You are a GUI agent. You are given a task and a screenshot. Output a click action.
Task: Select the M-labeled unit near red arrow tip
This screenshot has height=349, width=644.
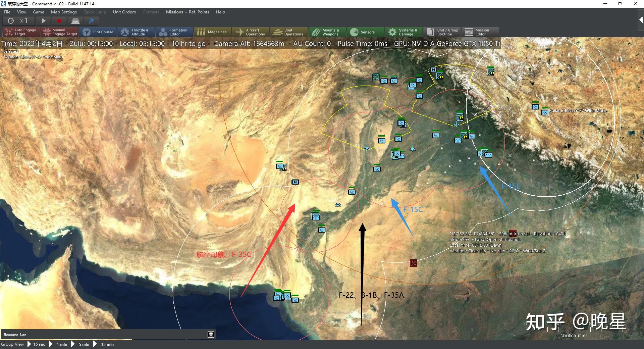[295, 182]
